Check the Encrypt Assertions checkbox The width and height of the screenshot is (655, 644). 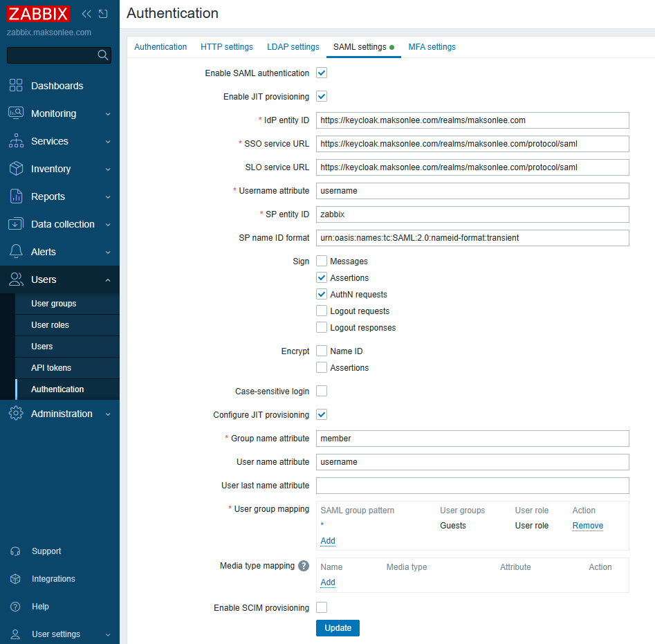(x=322, y=367)
